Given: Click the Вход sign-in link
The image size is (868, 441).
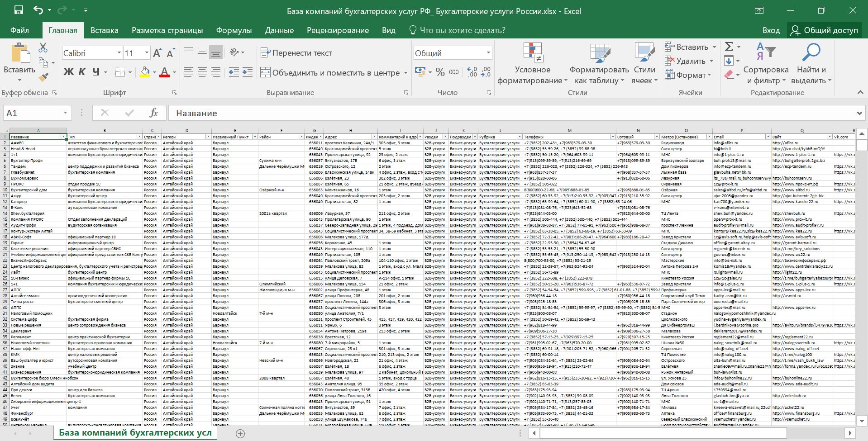Looking at the screenshot, I should pyautogui.click(x=771, y=30).
